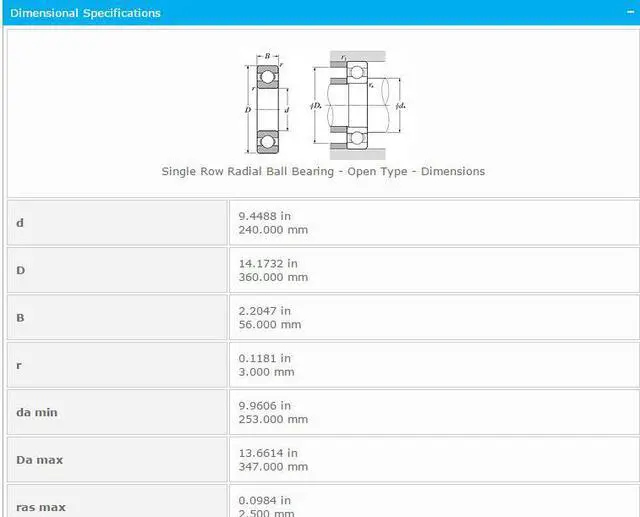The width and height of the screenshot is (640, 517).
Task: Click the Dimensional Specifications header title
Action: pos(85,13)
